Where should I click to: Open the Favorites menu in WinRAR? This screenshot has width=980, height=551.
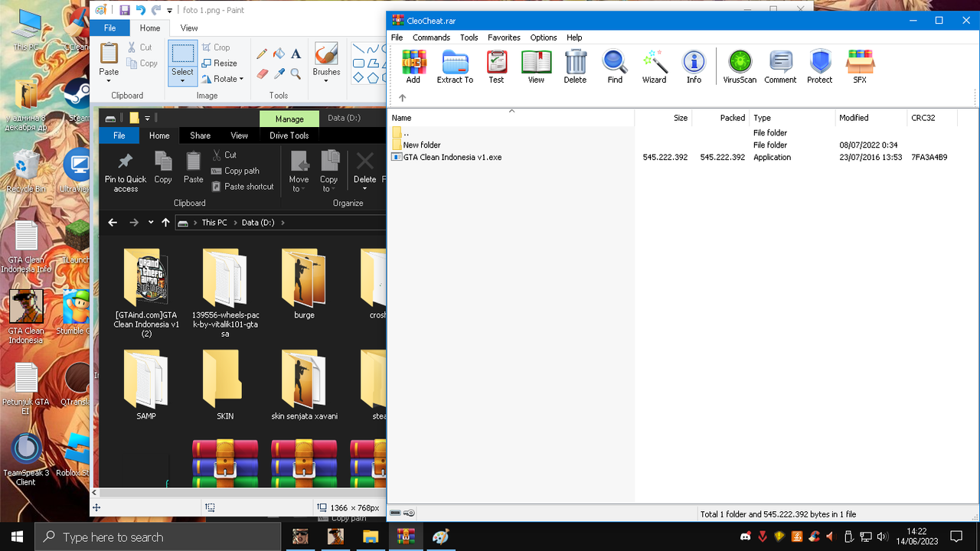point(504,37)
